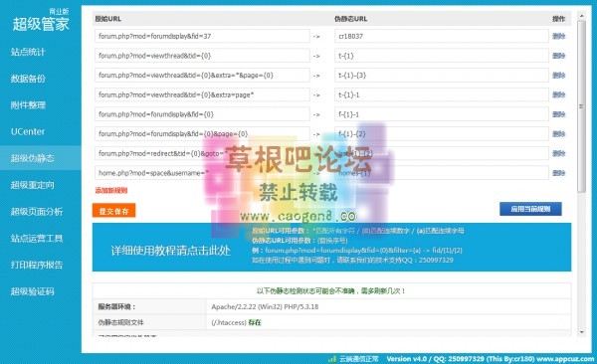Click www.appcuz.com in the footer
The width and height of the screenshot is (597, 364).
565,359
